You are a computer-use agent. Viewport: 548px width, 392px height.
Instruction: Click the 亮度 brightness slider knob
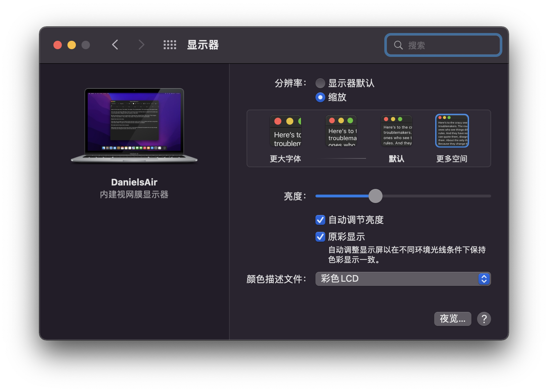(x=376, y=196)
